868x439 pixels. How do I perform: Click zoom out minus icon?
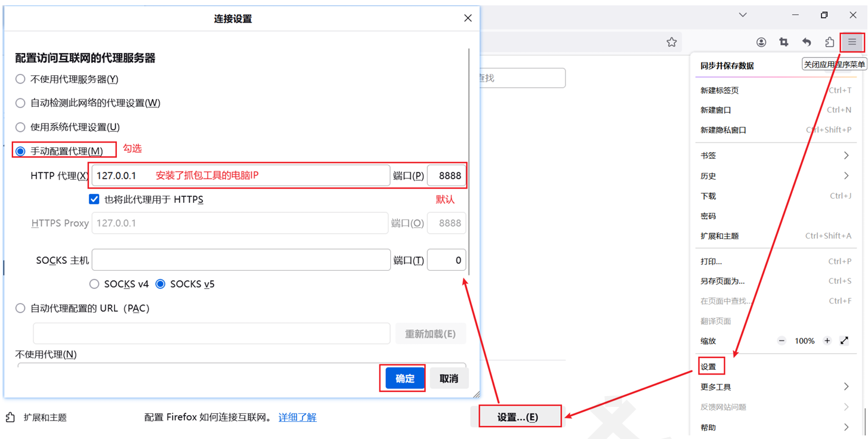[781, 341]
